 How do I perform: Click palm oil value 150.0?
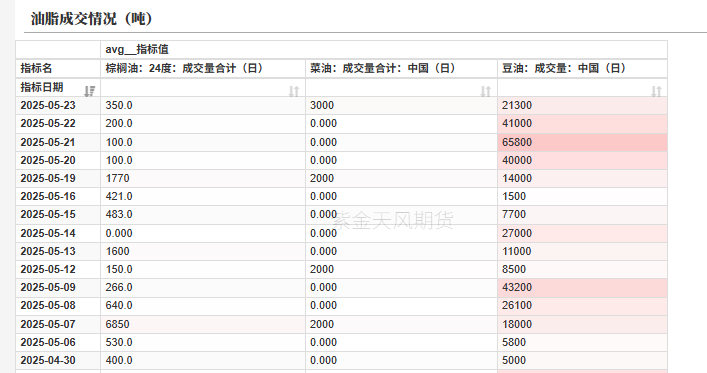(119, 270)
